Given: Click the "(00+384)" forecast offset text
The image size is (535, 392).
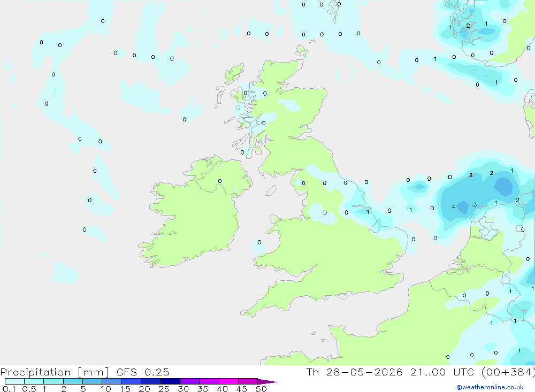Looking at the screenshot, I should (x=508, y=372).
